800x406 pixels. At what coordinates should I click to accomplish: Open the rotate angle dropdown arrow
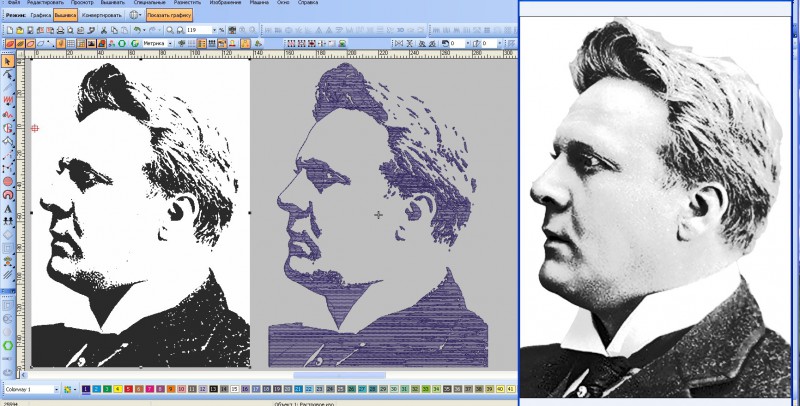point(468,43)
